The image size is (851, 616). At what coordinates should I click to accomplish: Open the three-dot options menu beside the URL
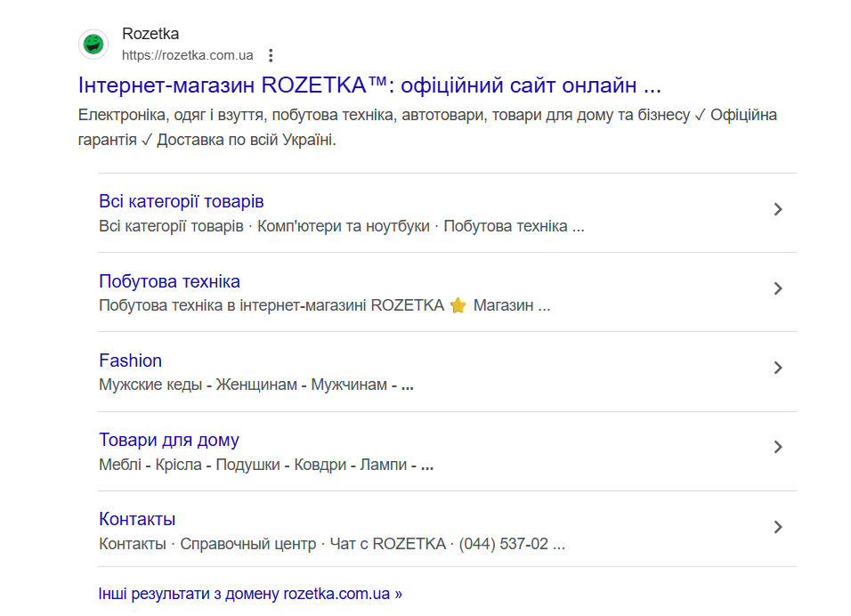(x=272, y=55)
